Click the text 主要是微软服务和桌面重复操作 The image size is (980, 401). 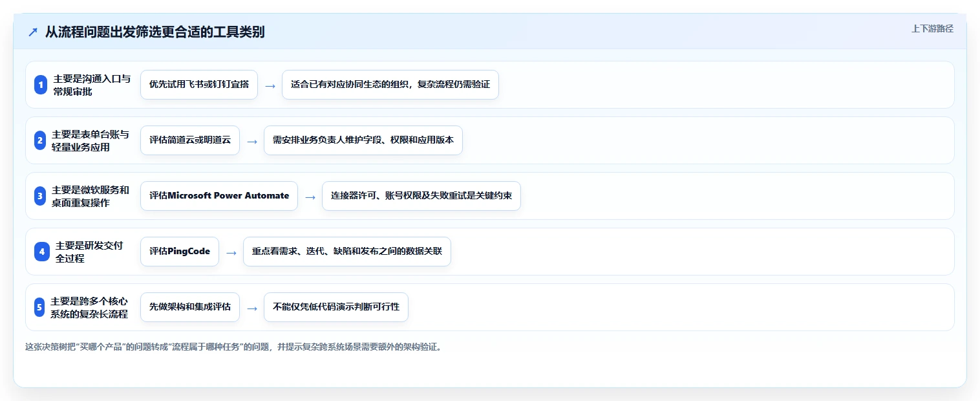pos(91,196)
